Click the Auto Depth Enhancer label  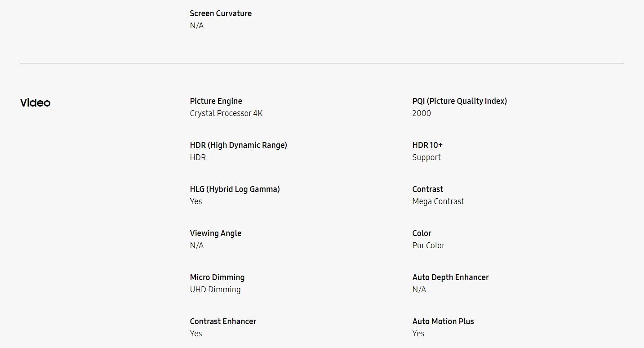450,277
